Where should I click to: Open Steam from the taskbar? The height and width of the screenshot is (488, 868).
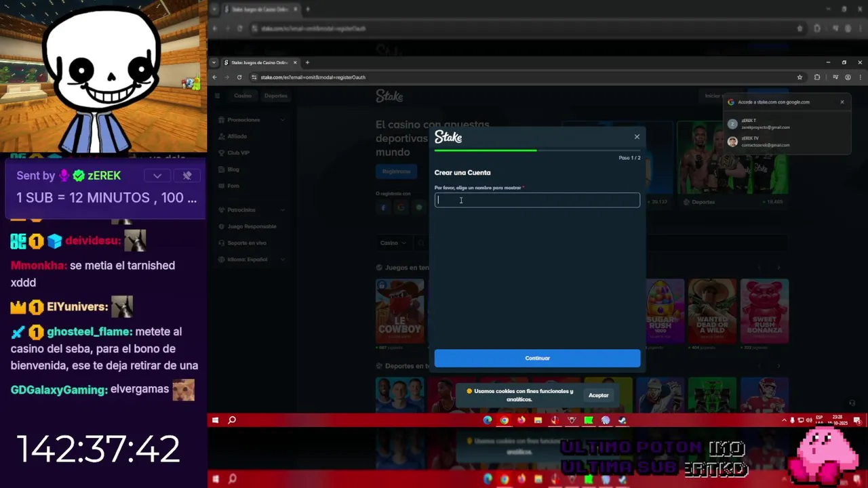(623, 420)
